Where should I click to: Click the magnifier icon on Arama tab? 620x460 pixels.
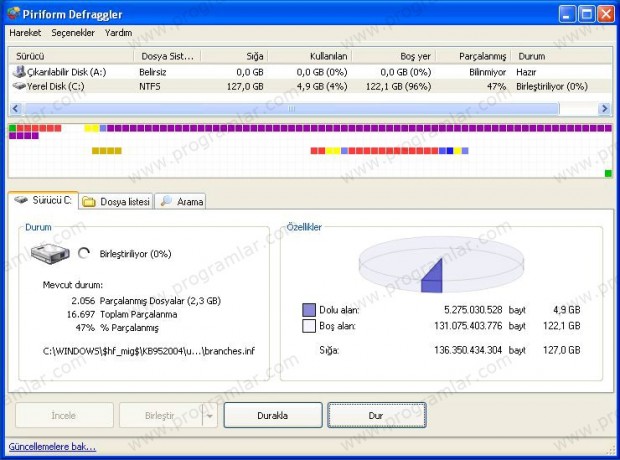coord(166,201)
